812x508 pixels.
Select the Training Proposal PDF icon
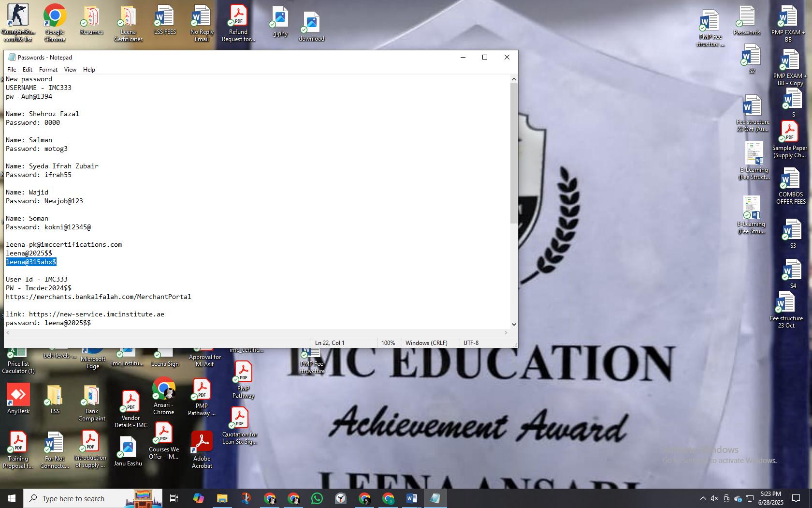click(x=18, y=450)
